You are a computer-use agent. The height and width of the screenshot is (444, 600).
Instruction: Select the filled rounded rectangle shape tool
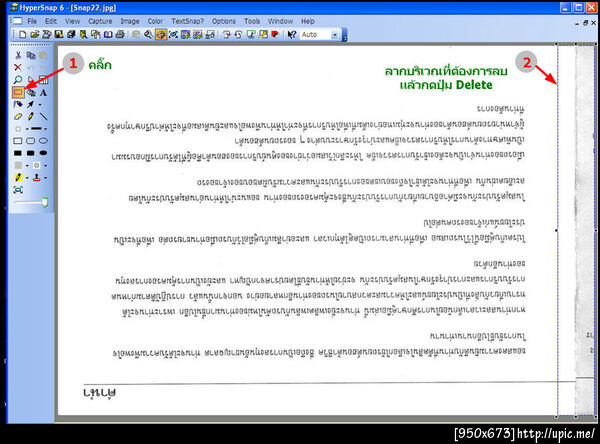coord(31,153)
